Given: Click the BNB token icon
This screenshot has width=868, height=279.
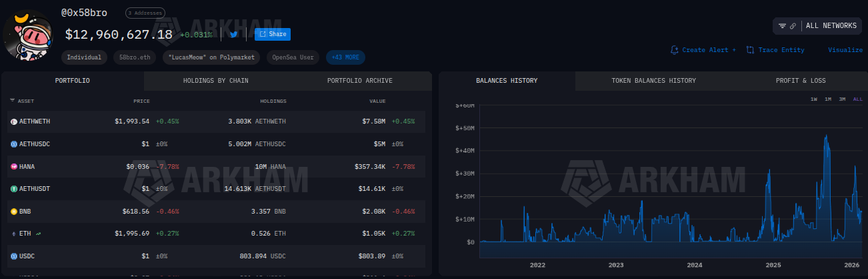Looking at the screenshot, I should [x=13, y=212].
